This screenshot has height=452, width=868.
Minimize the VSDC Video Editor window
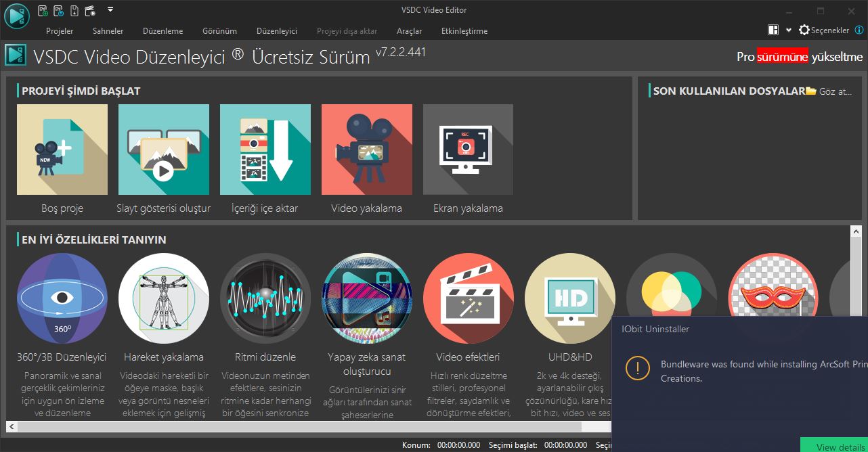789,11
